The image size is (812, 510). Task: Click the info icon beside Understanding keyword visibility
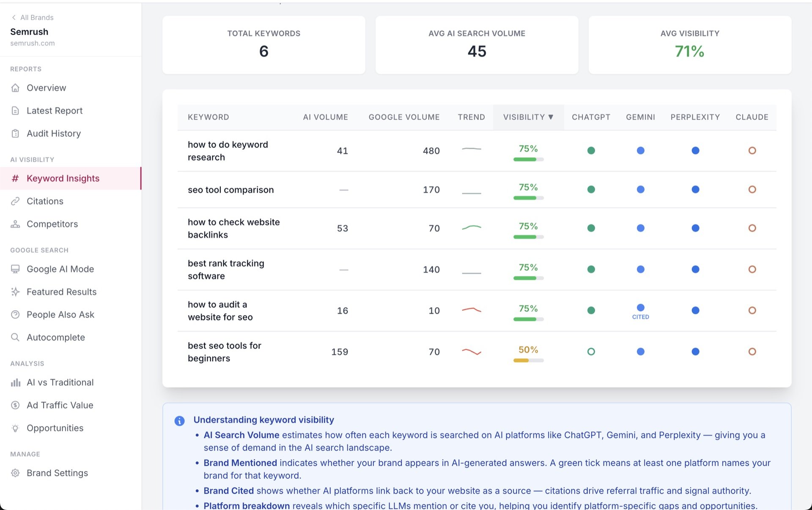179,421
